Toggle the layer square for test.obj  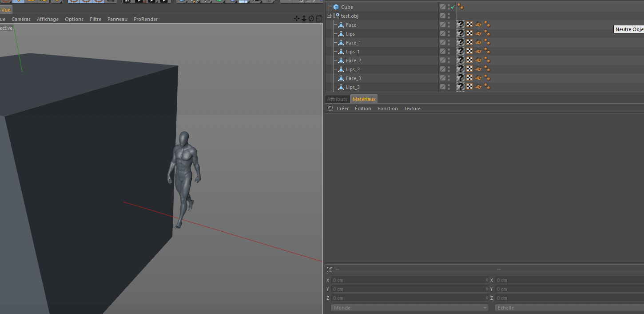pyautogui.click(x=442, y=16)
